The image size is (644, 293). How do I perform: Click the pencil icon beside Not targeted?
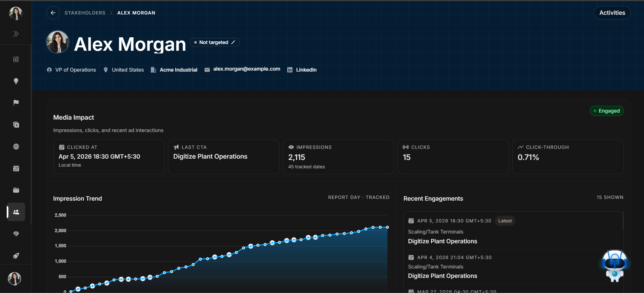pos(233,42)
